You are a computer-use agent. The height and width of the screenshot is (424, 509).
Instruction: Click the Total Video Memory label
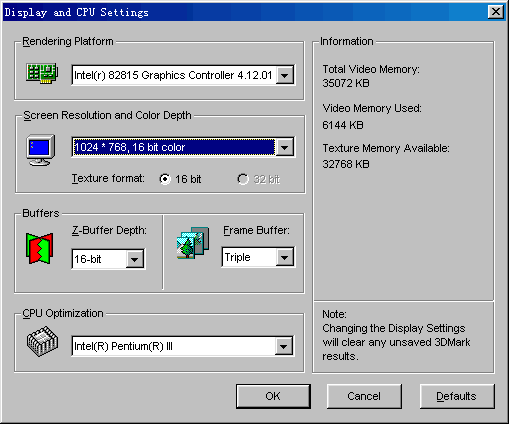pyautogui.click(x=371, y=69)
